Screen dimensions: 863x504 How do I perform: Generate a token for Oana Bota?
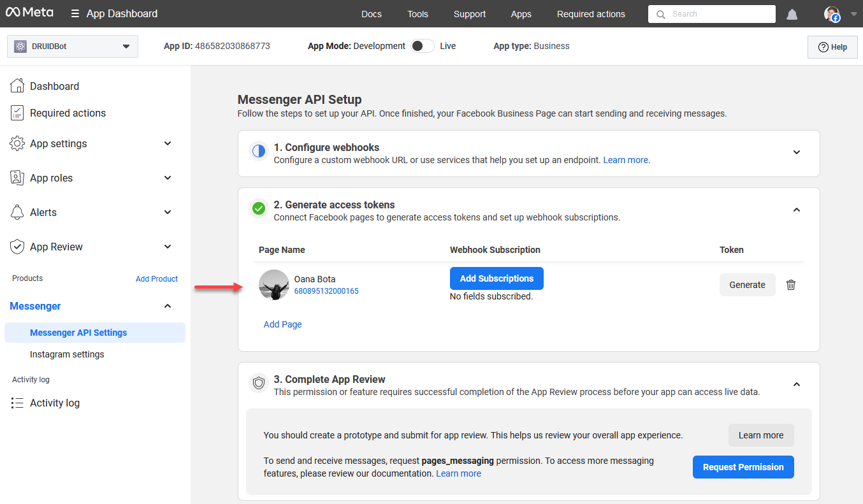(748, 285)
